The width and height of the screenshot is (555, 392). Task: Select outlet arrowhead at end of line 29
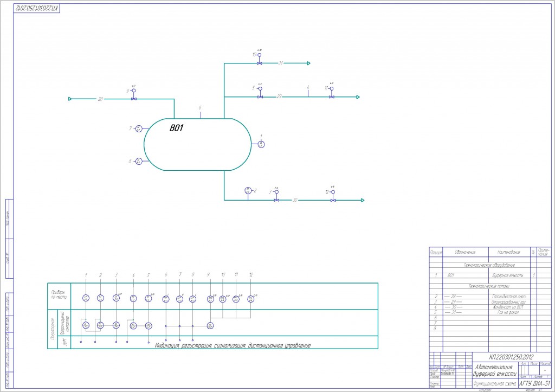[358, 97]
